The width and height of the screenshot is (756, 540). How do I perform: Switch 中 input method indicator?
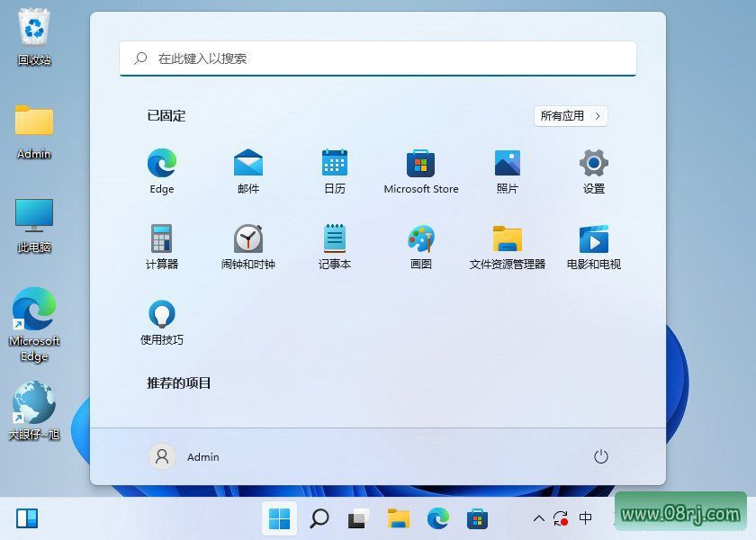[x=585, y=518]
